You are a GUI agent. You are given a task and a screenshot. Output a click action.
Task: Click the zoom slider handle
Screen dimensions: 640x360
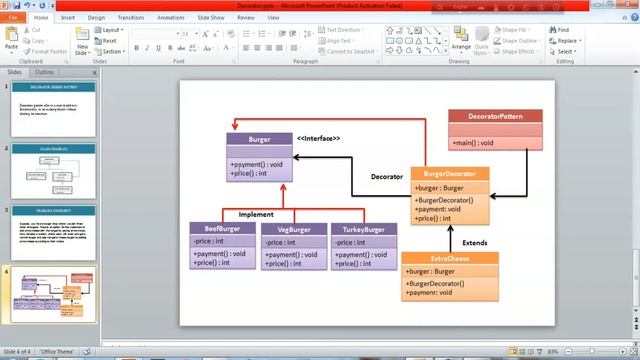pos(592,351)
